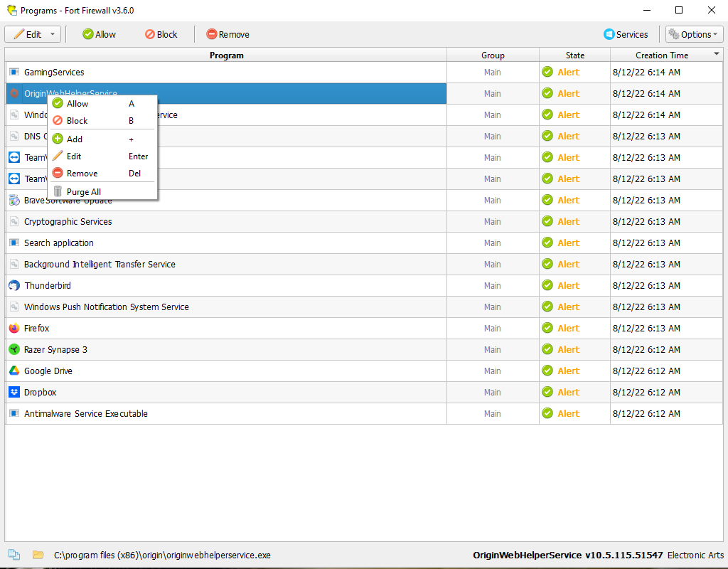This screenshot has height=569, width=728.
Task: Click green Alert state icon for GamingServices
Action: 547,72
